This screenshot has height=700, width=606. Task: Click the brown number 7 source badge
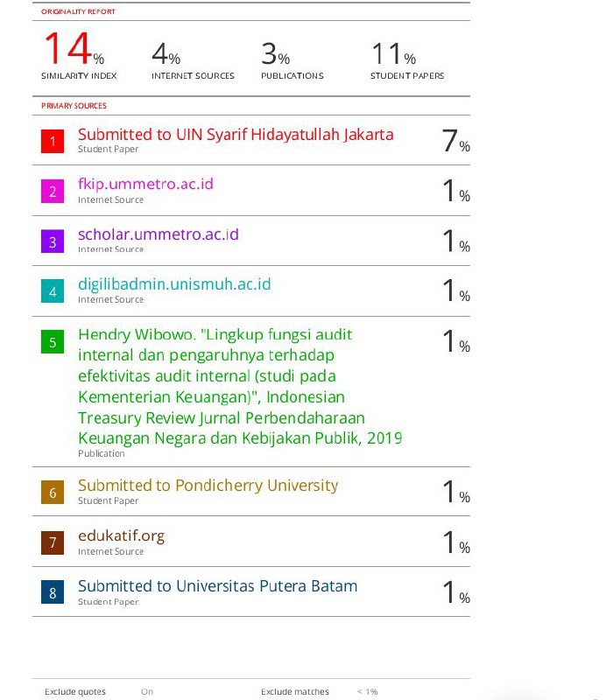53,542
